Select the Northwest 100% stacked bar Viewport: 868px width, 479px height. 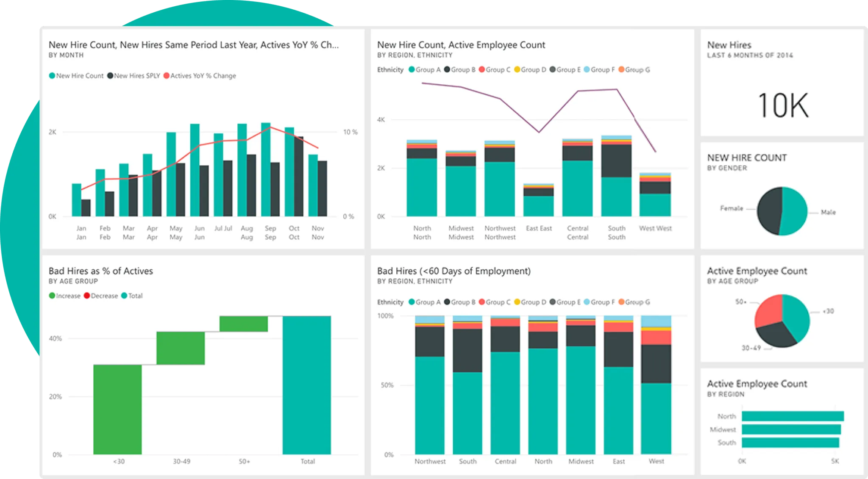(430, 385)
